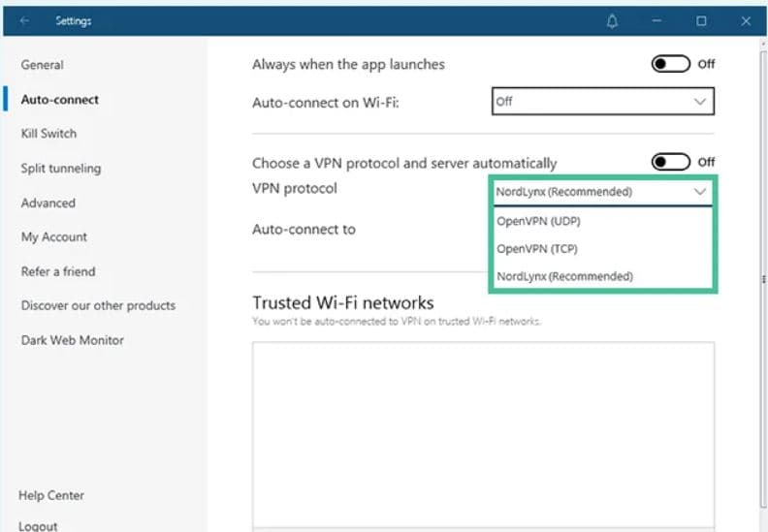Click the Trusted Wi-Fi networks heading
Image resolution: width=768 pixels, height=532 pixels.
coord(343,303)
